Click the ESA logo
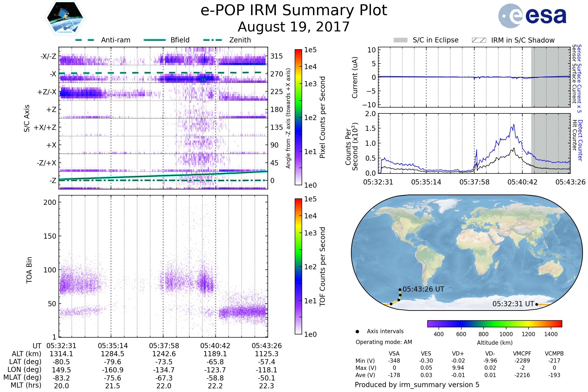588x392 pixels. pos(532,16)
